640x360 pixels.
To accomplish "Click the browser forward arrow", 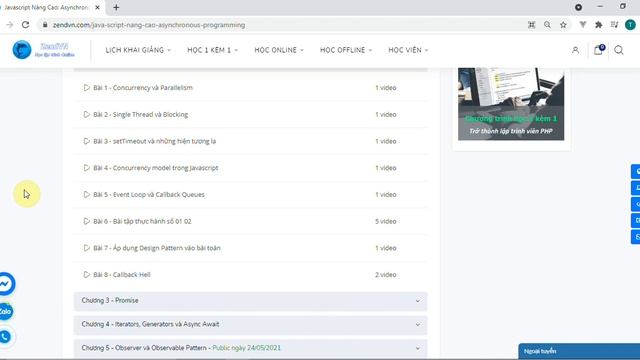I will [9, 25].
